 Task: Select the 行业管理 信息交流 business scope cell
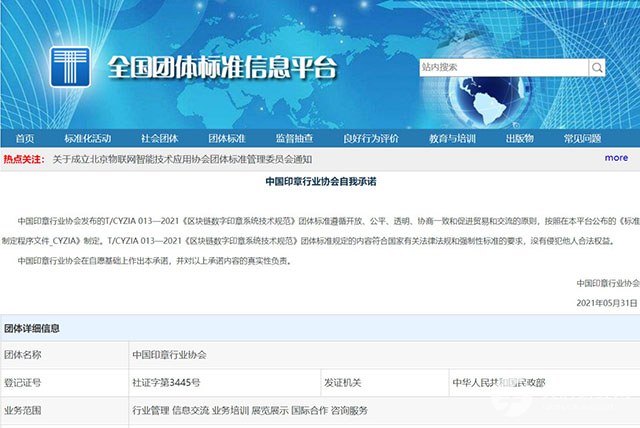[384, 410]
